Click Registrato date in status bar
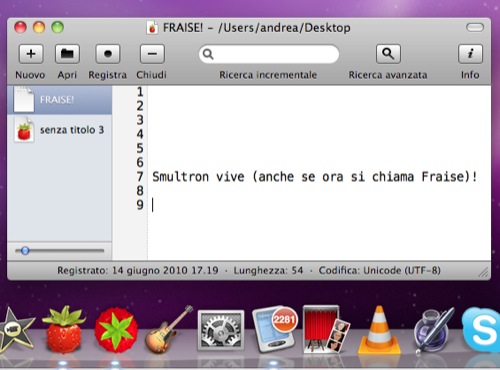 [138, 270]
